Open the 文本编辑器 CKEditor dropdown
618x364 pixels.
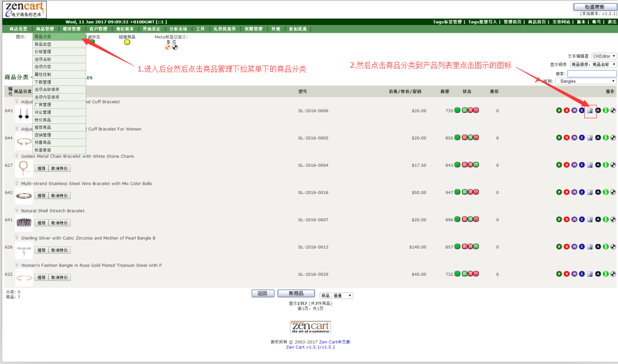point(604,56)
